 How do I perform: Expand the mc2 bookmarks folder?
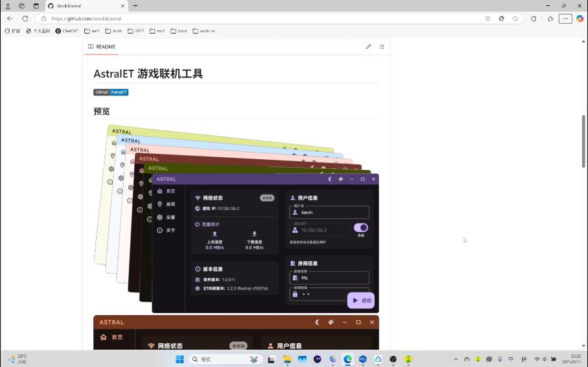pos(157,31)
